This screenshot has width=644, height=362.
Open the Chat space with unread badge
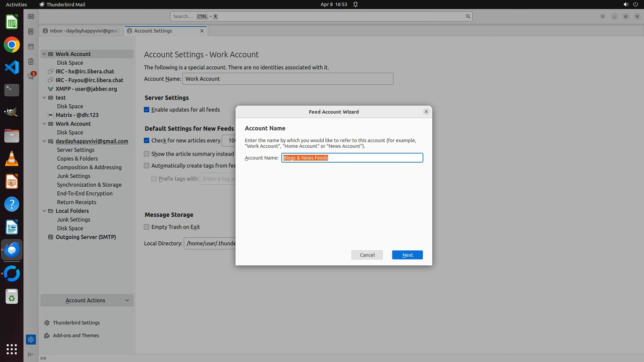pos(31,77)
